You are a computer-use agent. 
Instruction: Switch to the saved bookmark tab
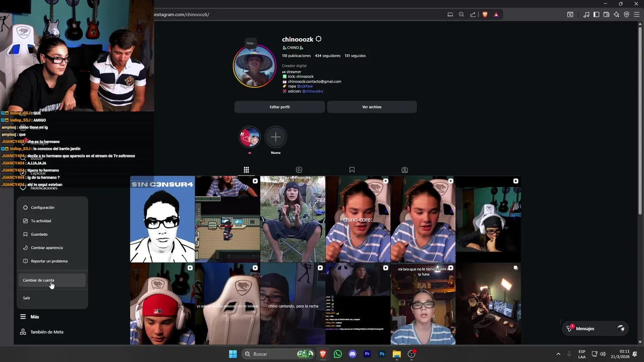tap(352, 170)
